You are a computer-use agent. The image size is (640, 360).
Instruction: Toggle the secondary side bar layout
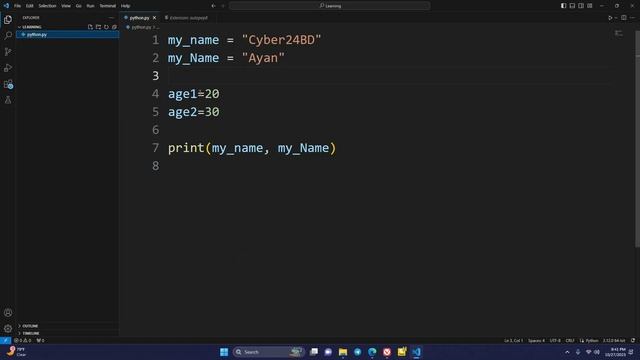[x=581, y=6]
